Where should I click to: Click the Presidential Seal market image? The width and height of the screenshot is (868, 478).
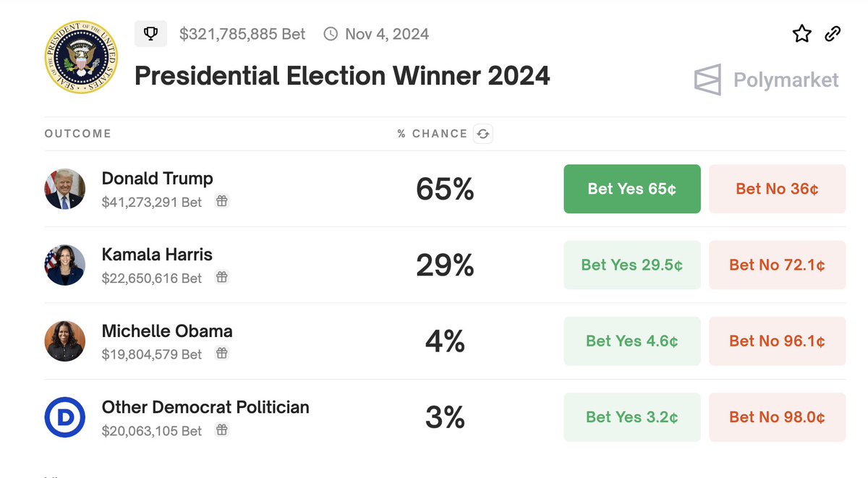click(80, 57)
